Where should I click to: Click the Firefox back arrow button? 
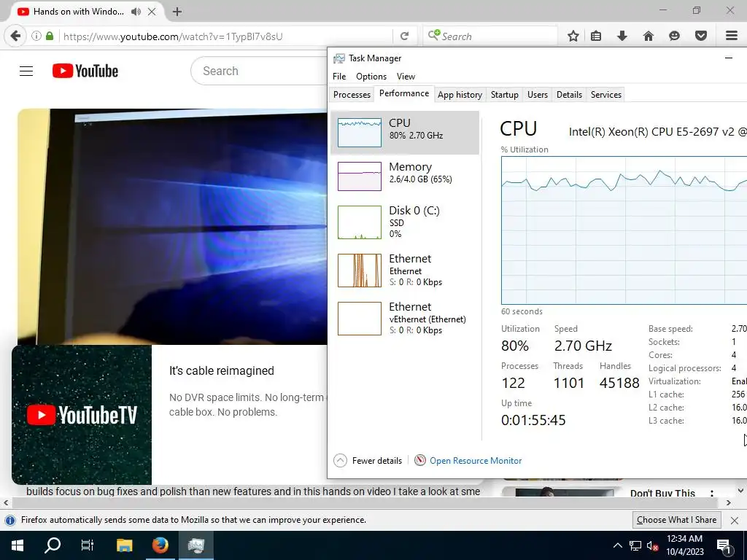[x=15, y=36]
